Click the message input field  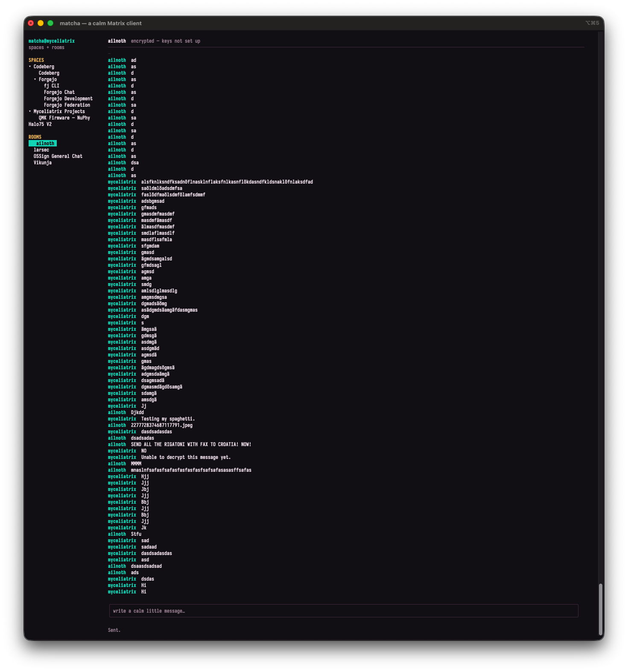pyautogui.click(x=344, y=611)
